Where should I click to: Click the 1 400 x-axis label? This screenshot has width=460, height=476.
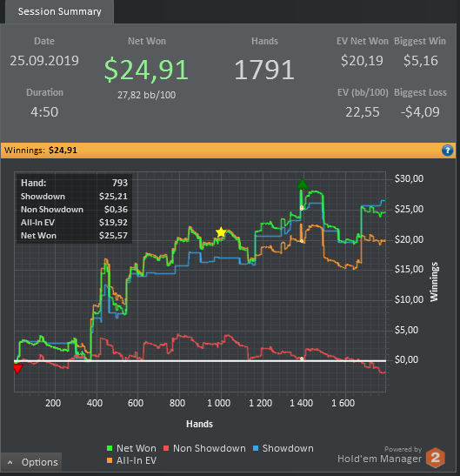click(x=302, y=403)
